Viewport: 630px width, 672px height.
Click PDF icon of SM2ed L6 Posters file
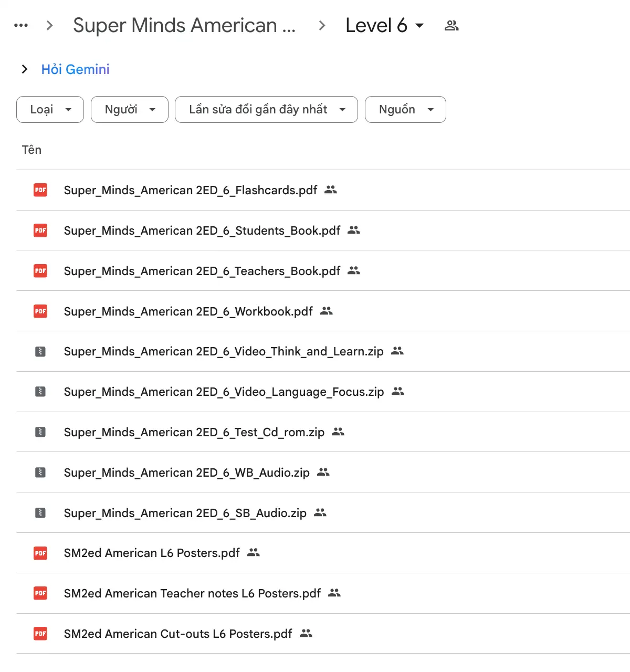tap(40, 553)
